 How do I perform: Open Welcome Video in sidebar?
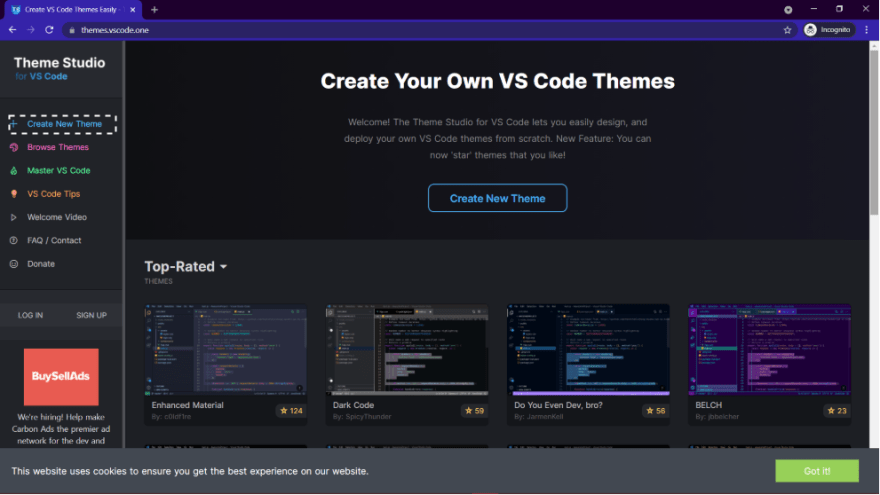(57, 217)
